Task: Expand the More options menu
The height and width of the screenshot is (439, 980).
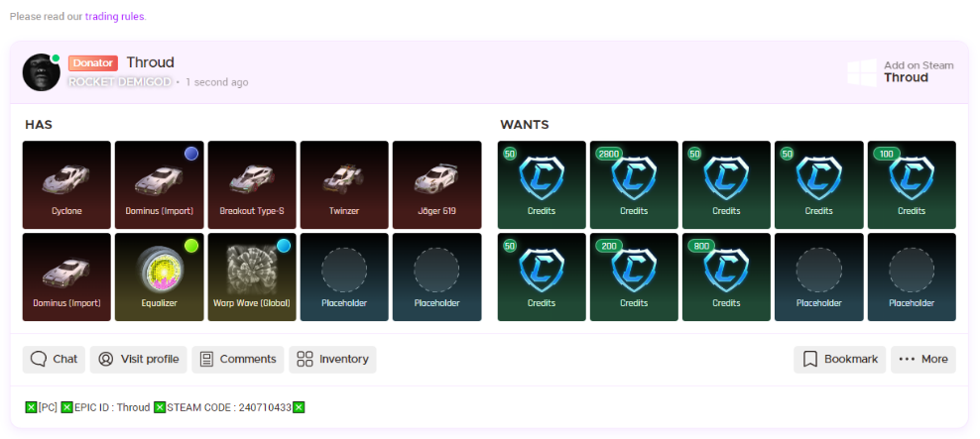Action: (923, 359)
